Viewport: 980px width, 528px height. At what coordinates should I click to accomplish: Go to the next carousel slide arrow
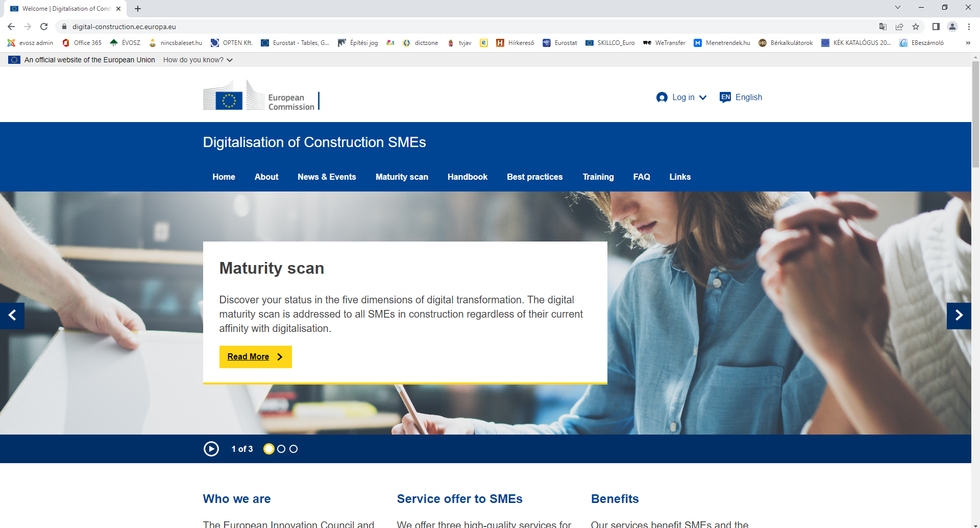(x=959, y=316)
